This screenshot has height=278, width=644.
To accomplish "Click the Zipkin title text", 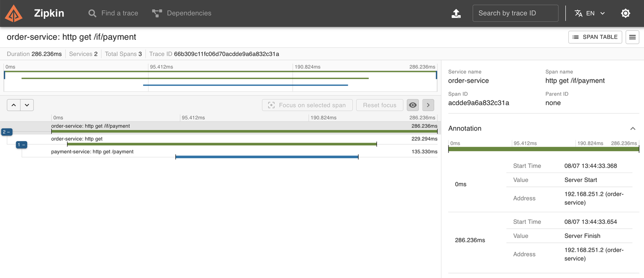I will (49, 13).
